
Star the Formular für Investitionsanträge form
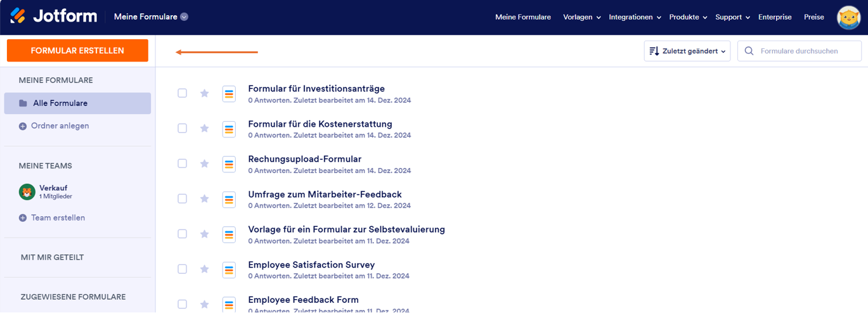point(204,93)
